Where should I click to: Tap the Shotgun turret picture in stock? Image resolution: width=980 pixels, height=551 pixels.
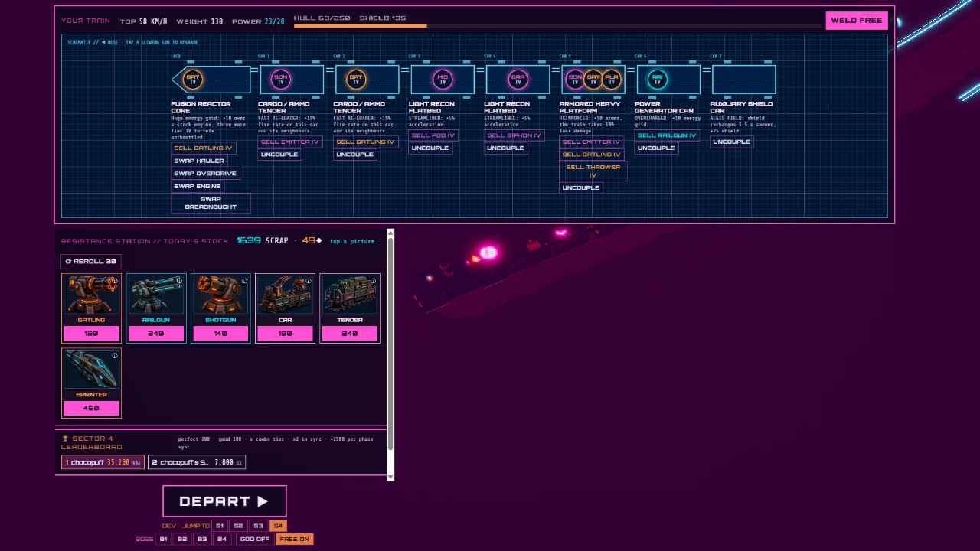220,295
